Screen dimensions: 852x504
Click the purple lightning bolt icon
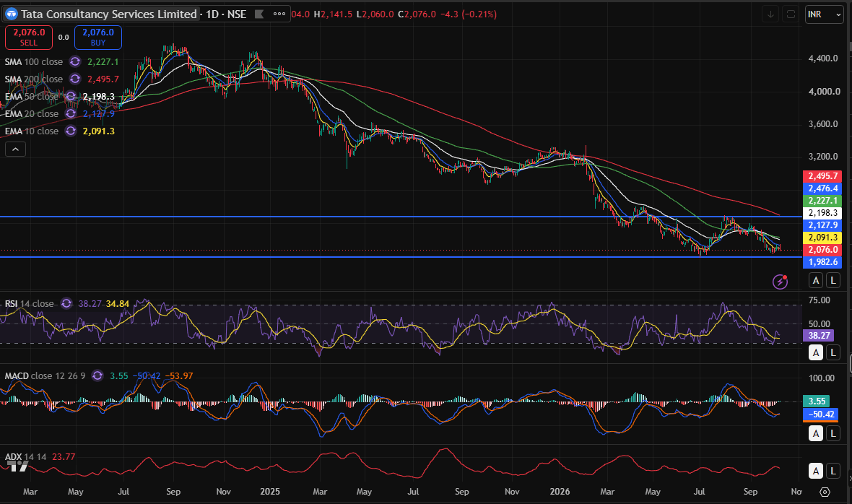pyautogui.click(x=781, y=282)
